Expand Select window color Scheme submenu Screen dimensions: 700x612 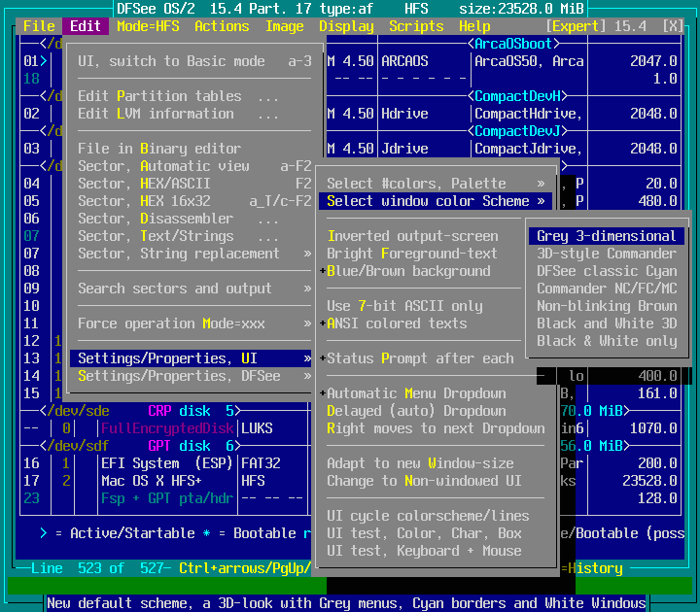436,201
